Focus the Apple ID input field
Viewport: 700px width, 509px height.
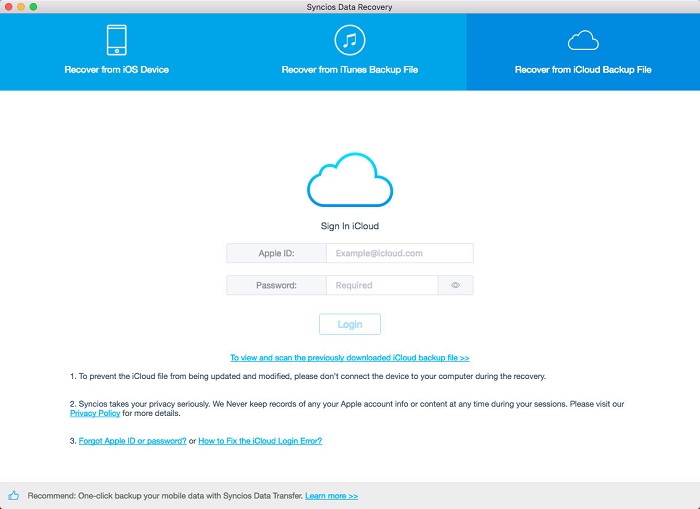coord(400,253)
